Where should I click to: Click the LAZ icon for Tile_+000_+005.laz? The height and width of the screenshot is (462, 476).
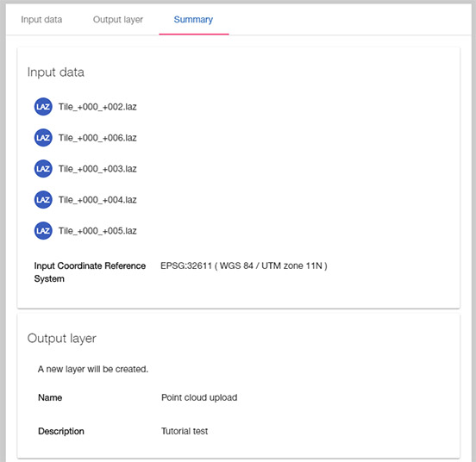point(43,230)
